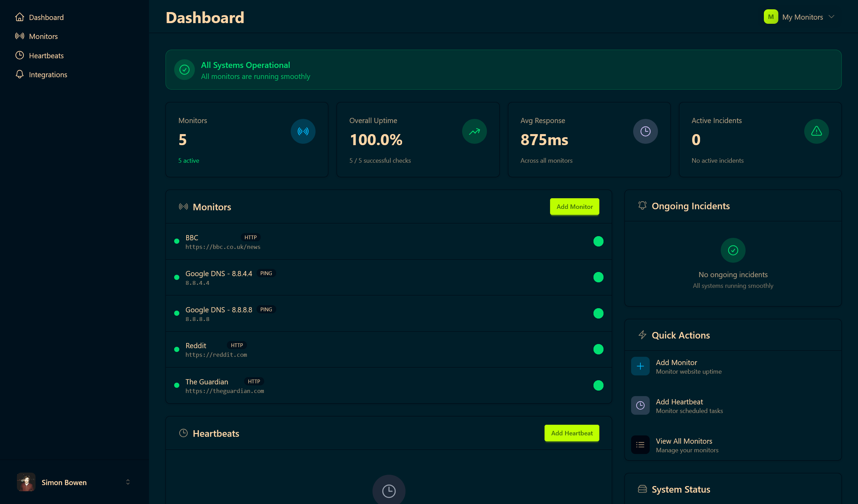Click the Dashboard home icon
Image resolution: width=858 pixels, height=504 pixels.
(20, 17)
